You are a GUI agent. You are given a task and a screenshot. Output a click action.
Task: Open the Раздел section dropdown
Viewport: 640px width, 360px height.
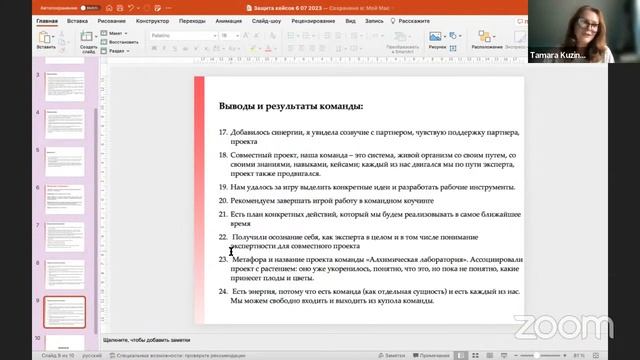click(x=115, y=51)
